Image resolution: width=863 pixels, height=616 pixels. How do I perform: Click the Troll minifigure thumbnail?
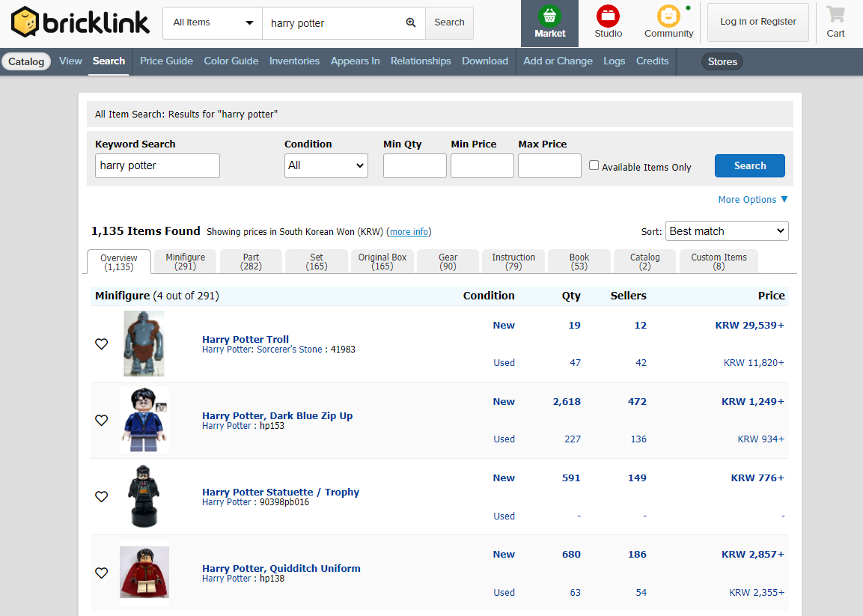point(144,344)
